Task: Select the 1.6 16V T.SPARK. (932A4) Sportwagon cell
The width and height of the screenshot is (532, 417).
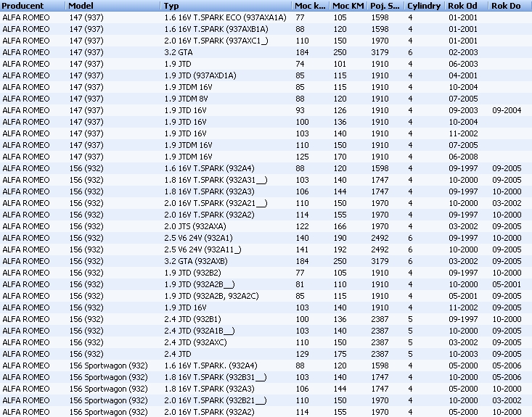Action: click(210, 366)
